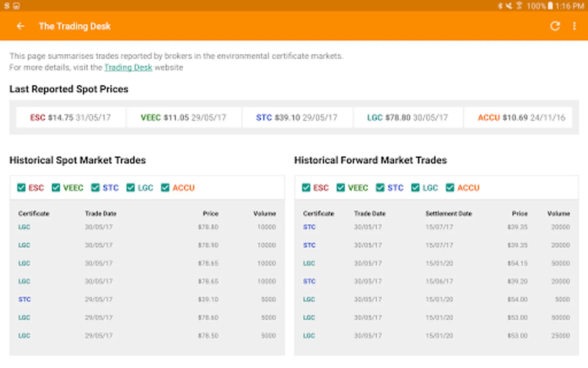Viewport: 588px width, 368px height.
Task: Uncheck VEEC in the Historical Spot Market Trades filter
Action: coord(56,188)
